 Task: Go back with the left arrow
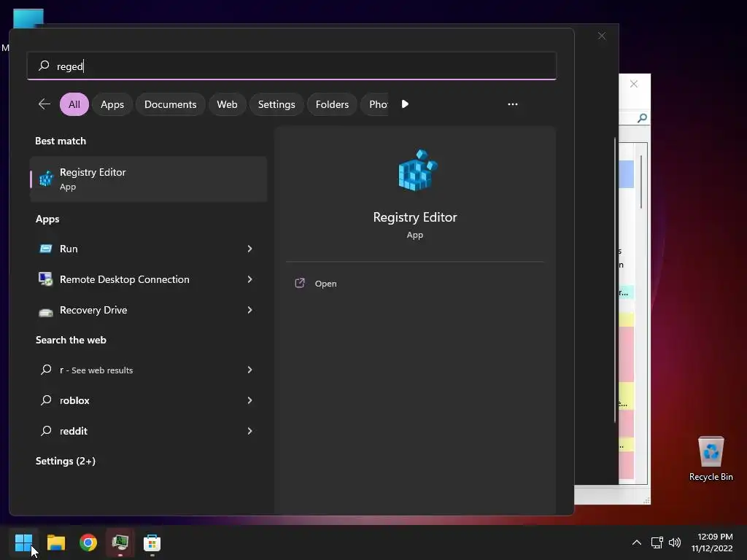click(x=44, y=104)
